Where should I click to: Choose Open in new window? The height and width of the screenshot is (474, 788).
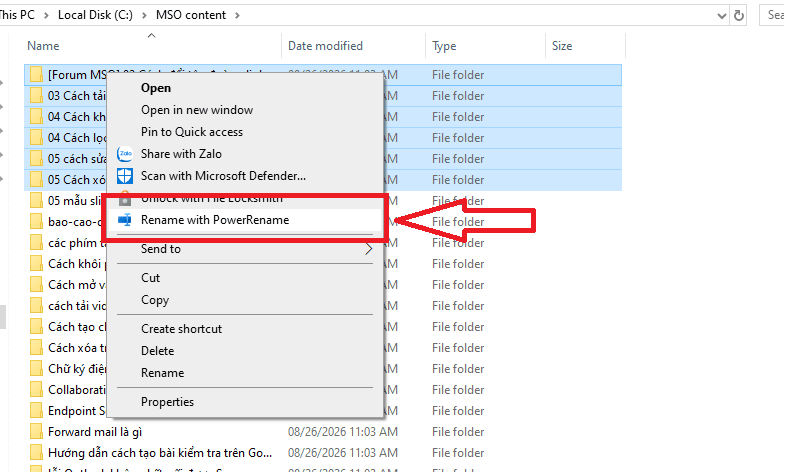click(x=197, y=110)
